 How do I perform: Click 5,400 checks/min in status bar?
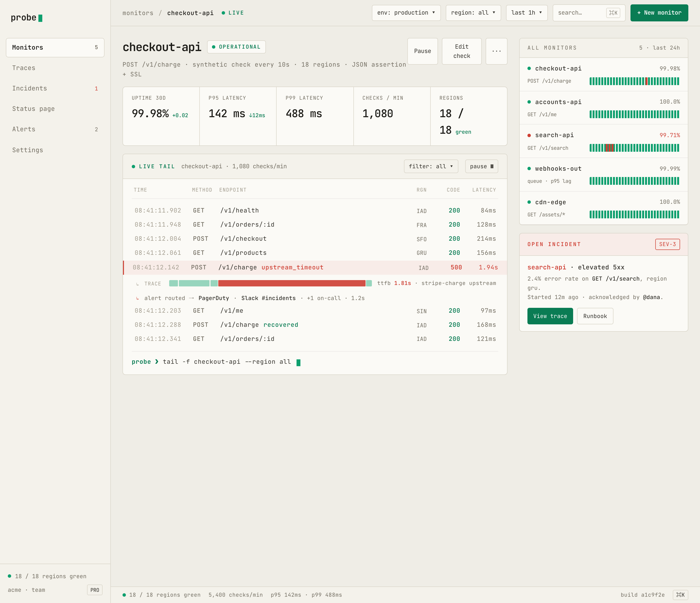[236, 595]
